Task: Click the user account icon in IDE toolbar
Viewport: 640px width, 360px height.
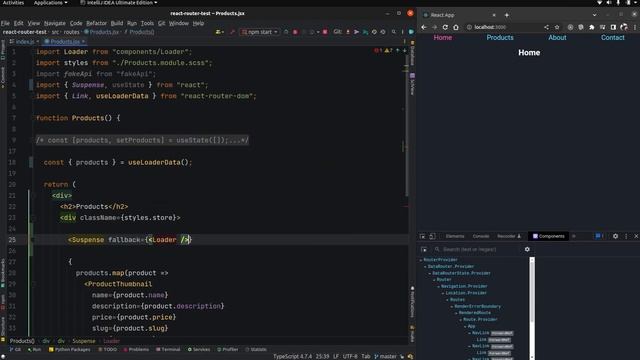Action: 219,32
